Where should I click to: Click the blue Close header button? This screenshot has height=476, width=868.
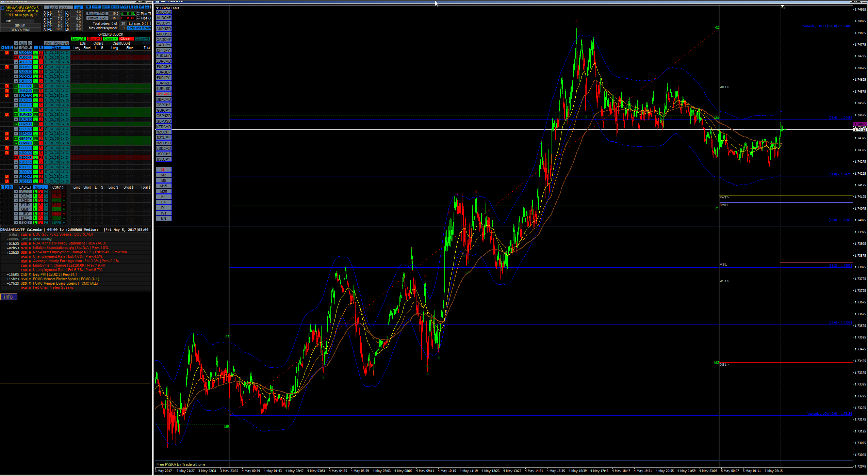click(56, 47)
